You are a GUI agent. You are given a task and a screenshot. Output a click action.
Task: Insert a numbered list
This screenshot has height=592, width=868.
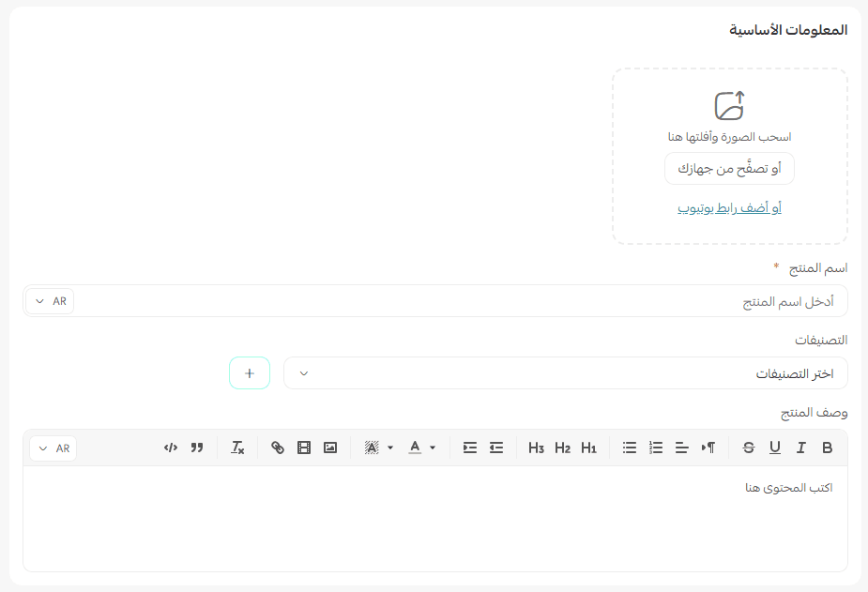pos(656,448)
